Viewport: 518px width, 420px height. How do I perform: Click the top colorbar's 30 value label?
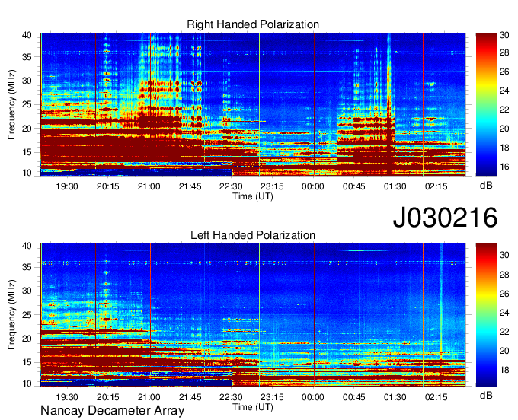(504, 35)
